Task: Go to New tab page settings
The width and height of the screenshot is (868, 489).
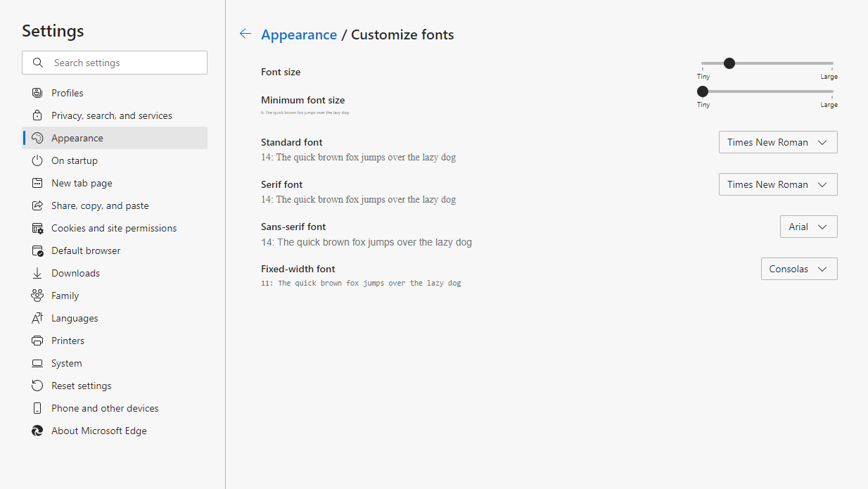Action: pos(82,183)
